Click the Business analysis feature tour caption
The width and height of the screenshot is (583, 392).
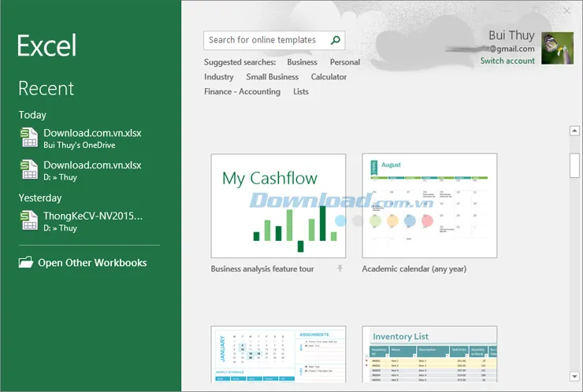[262, 268]
